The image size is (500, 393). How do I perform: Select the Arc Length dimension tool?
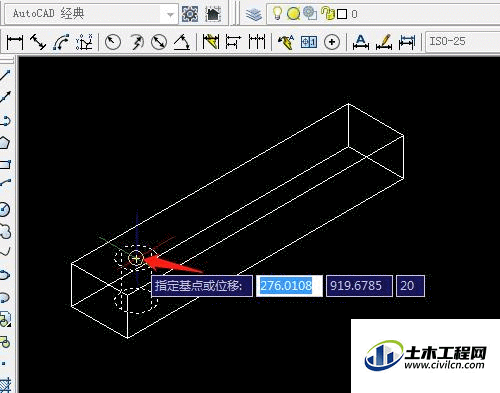pos(61,42)
